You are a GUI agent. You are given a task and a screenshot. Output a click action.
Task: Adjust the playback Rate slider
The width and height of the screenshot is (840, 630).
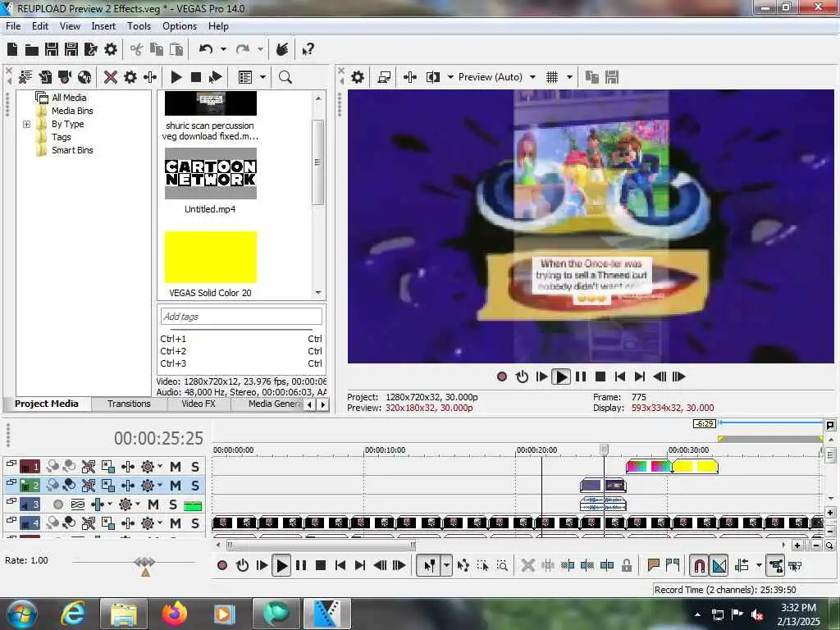pyautogui.click(x=144, y=564)
